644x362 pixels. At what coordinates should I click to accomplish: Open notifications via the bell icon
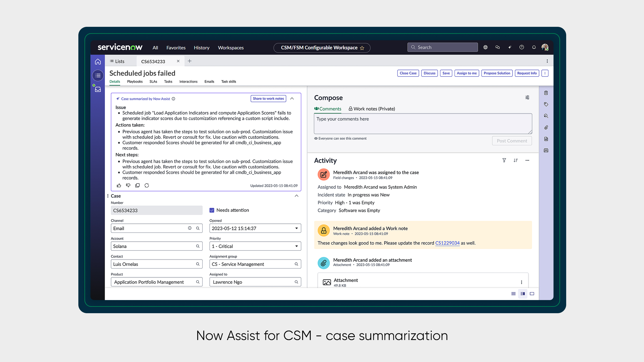point(534,47)
